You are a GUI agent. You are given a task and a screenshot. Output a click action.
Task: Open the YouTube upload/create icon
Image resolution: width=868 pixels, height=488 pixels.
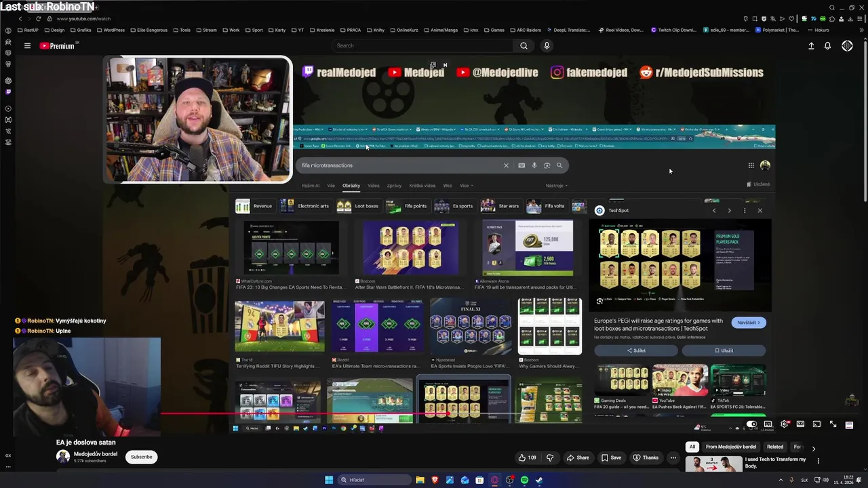811,45
